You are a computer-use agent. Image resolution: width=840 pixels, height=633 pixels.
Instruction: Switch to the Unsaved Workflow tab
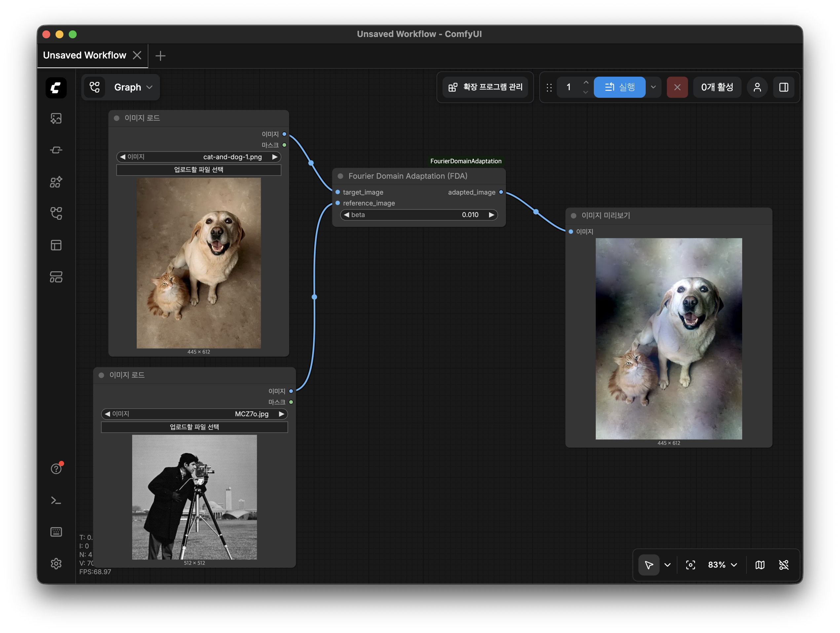tap(85, 56)
